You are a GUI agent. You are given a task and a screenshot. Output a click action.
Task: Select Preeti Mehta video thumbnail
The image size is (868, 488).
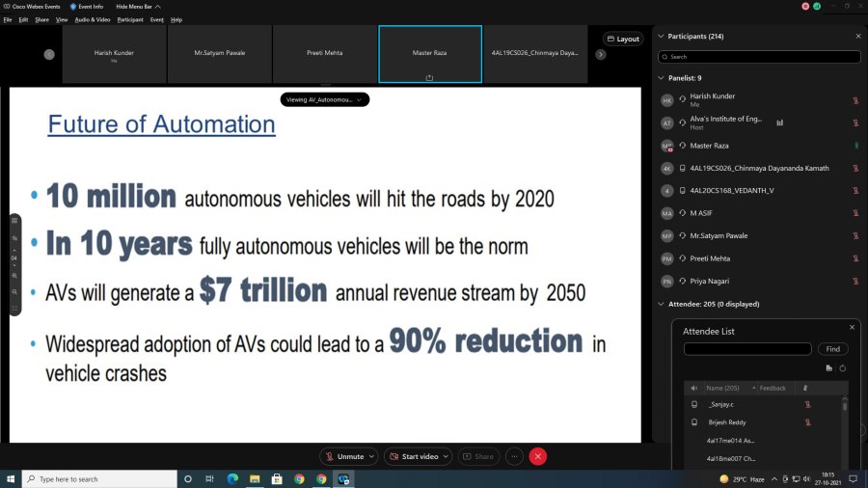coord(325,54)
